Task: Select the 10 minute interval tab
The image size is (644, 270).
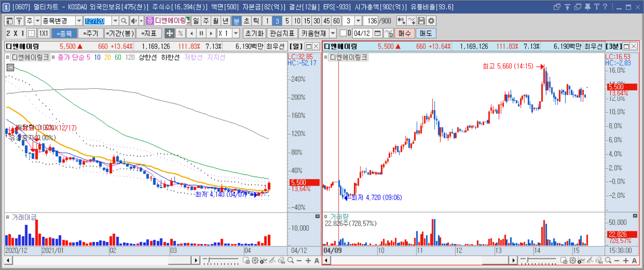Action: pos(297,21)
